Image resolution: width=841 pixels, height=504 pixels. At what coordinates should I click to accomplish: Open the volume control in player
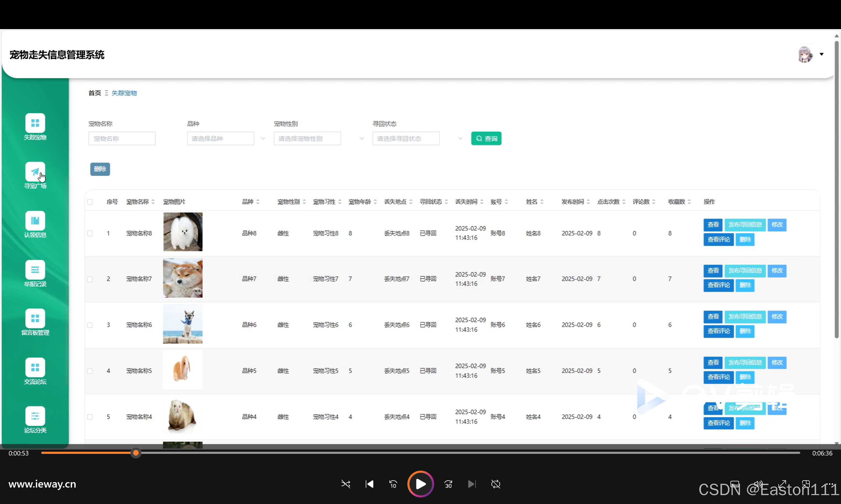coord(758,484)
